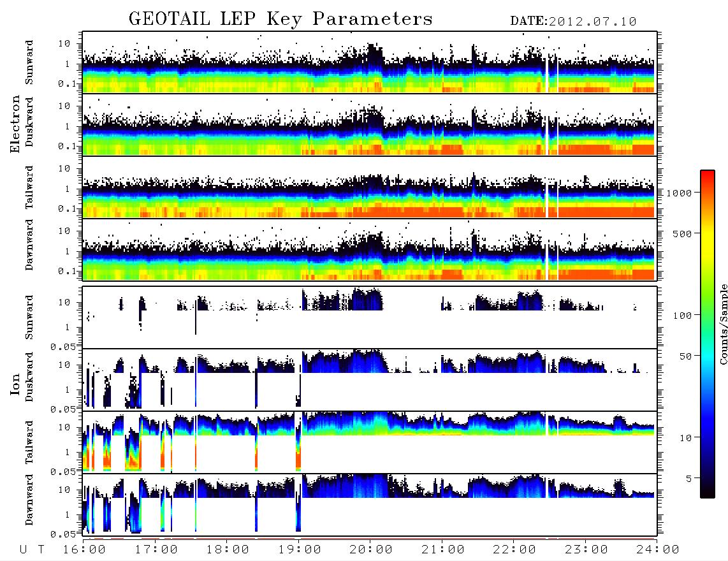This screenshot has height=561, width=728.
Task: Click the "19:00" time tick label
Action: click(x=300, y=550)
